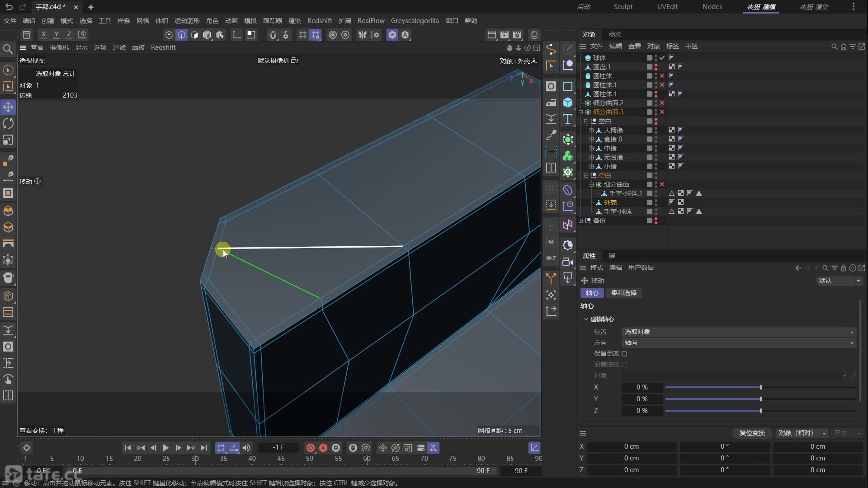This screenshot has height=488, width=868.
Task: Click the cube primitive icon
Action: click(568, 103)
